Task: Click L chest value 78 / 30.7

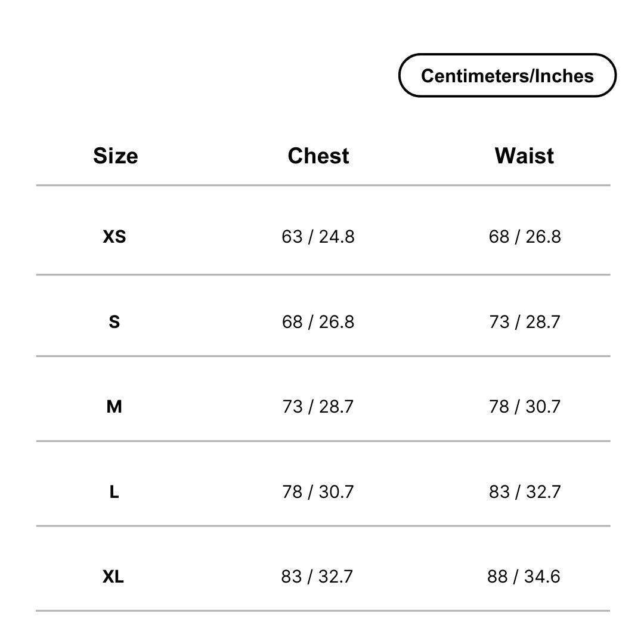Action: tap(318, 491)
